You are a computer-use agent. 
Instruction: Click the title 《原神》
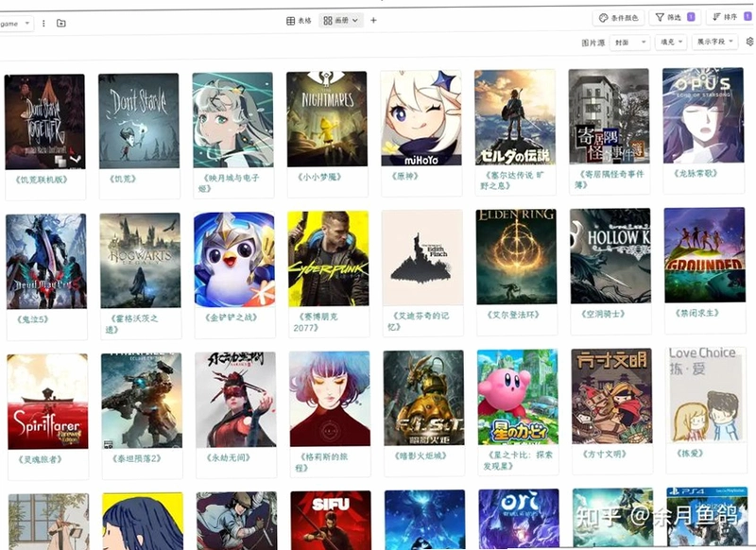coord(404,176)
